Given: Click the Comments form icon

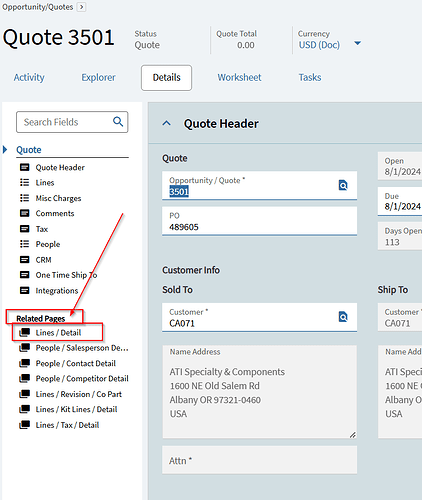Looking at the screenshot, I should [25, 213].
